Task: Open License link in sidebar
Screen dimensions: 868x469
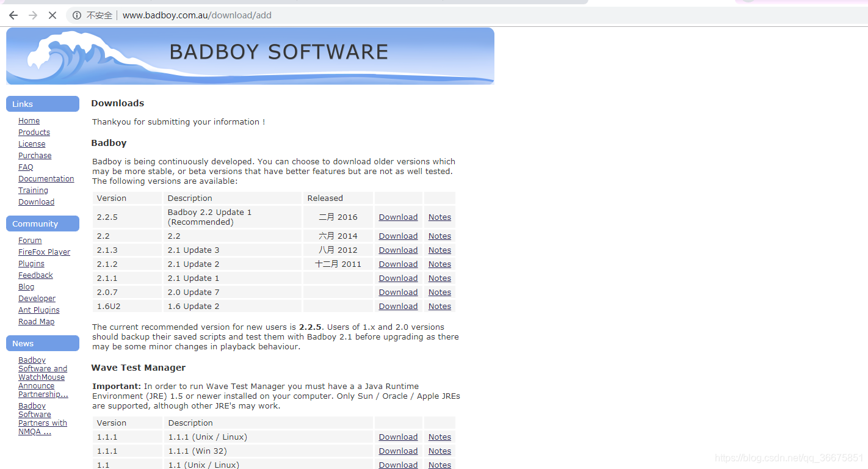Action: [32, 144]
